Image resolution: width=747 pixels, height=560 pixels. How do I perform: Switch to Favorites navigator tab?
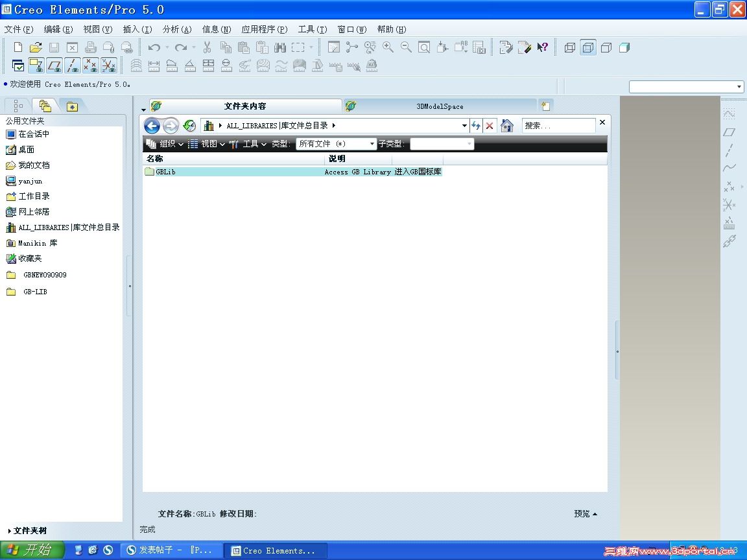coord(72,106)
